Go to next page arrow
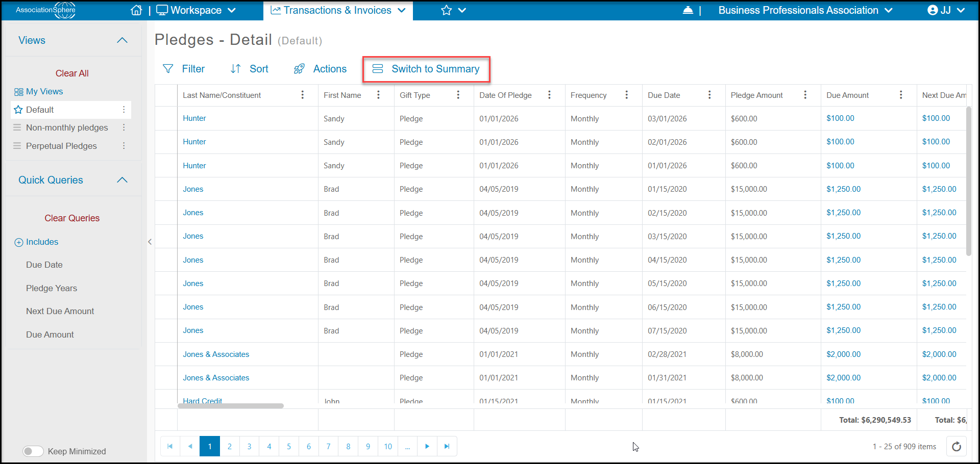Viewport: 980px width, 464px height. pyautogui.click(x=427, y=447)
